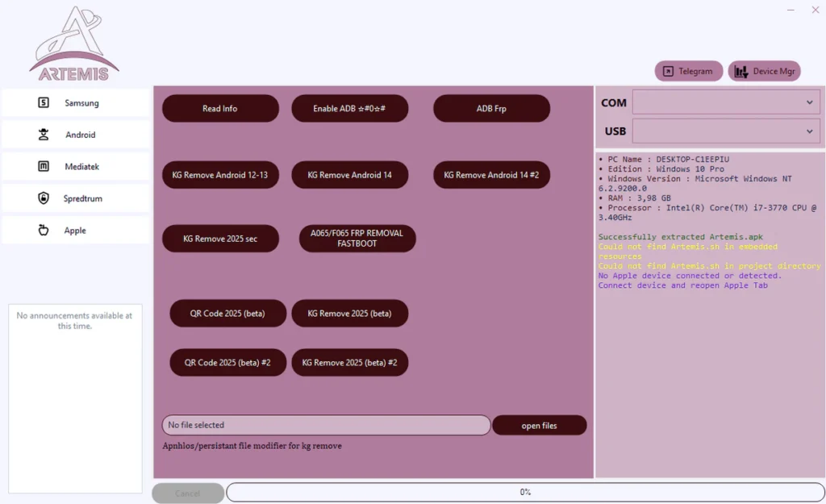Click the Telegram link button
The height and width of the screenshot is (504, 826).
coord(689,71)
